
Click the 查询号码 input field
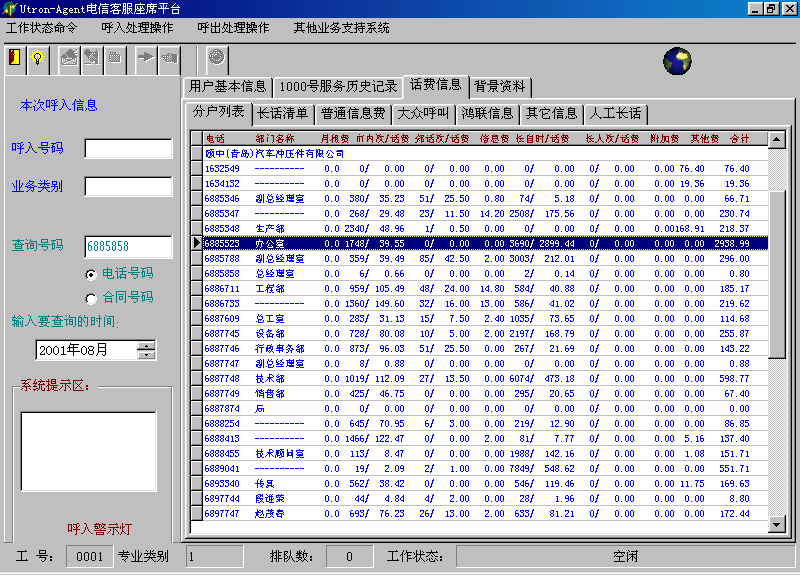[x=128, y=247]
